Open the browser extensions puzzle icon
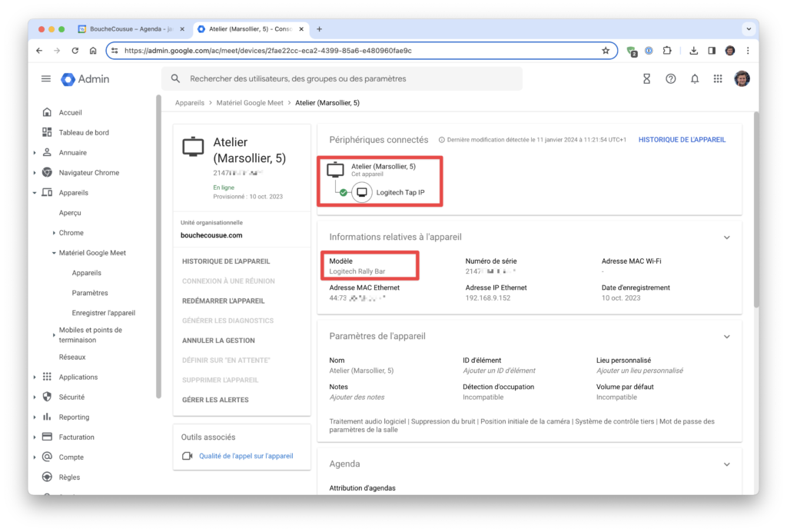 [666, 51]
